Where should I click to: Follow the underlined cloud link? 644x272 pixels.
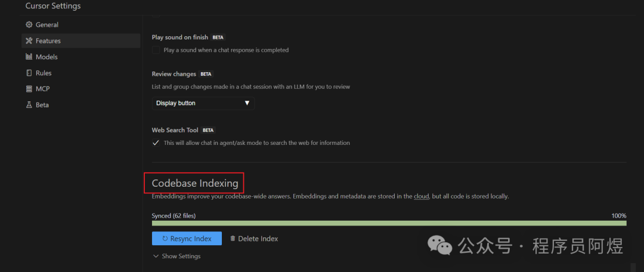421,196
